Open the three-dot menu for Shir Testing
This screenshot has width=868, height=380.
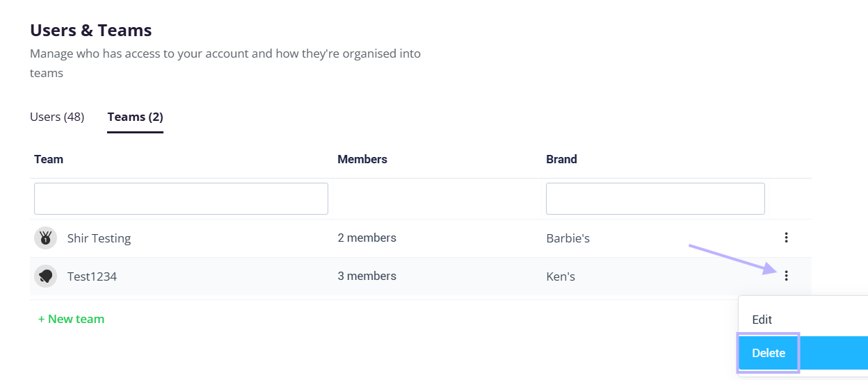click(786, 238)
